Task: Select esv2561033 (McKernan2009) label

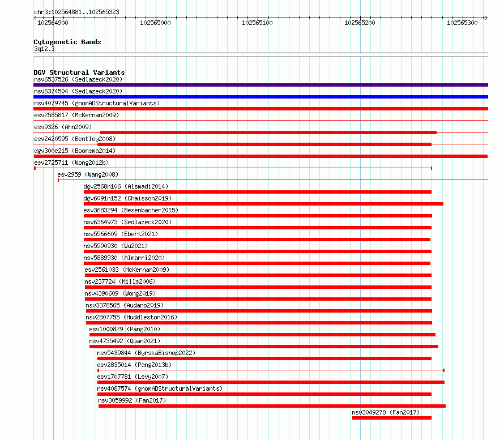Action: [127, 270]
